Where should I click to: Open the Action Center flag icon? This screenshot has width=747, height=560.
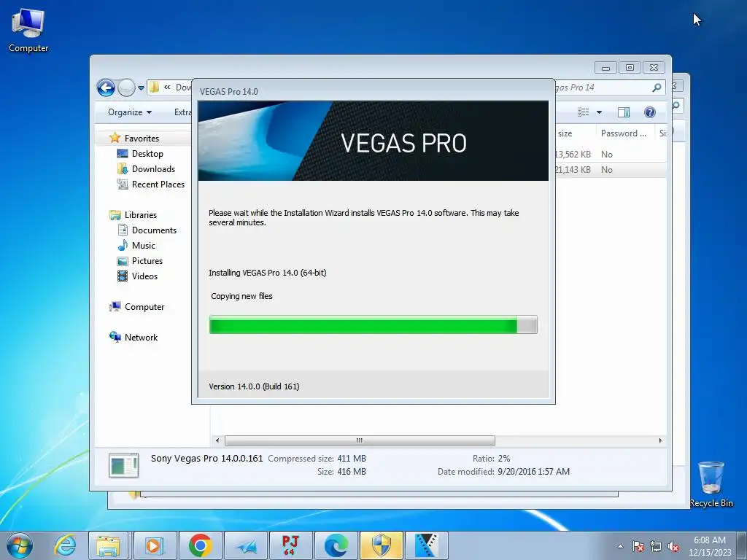[x=638, y=546]
